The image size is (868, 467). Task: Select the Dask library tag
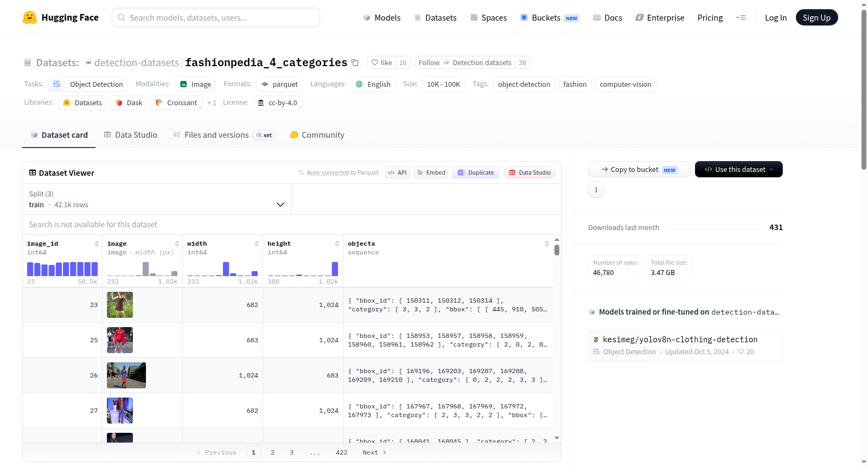coord(129,103)
